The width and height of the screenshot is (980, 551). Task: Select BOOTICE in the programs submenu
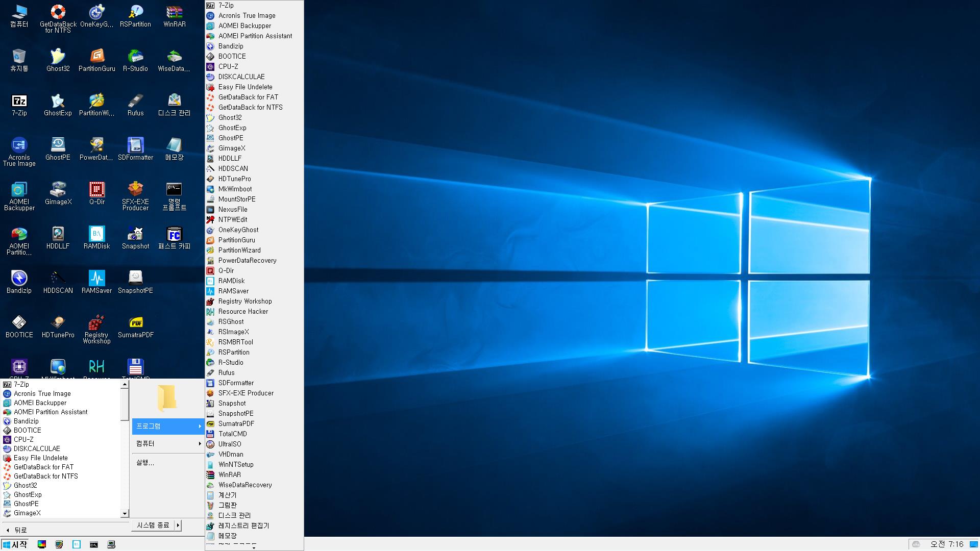tap(254, 56)
